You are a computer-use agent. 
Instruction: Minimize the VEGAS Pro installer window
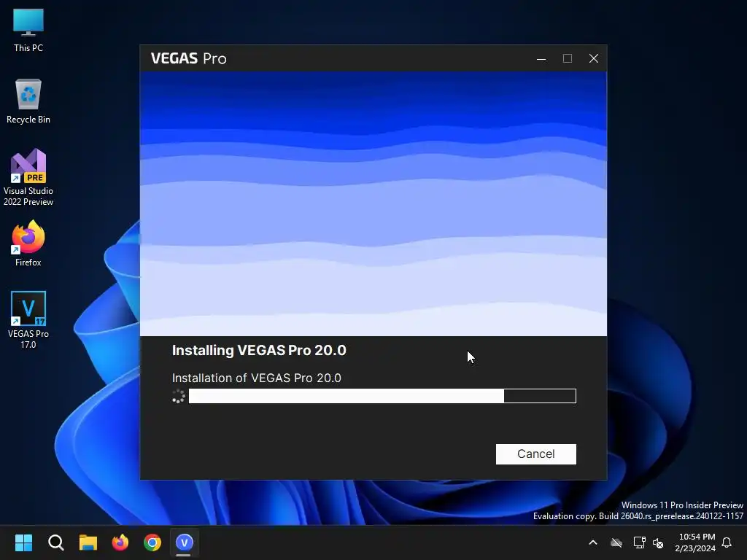[541, 58]
